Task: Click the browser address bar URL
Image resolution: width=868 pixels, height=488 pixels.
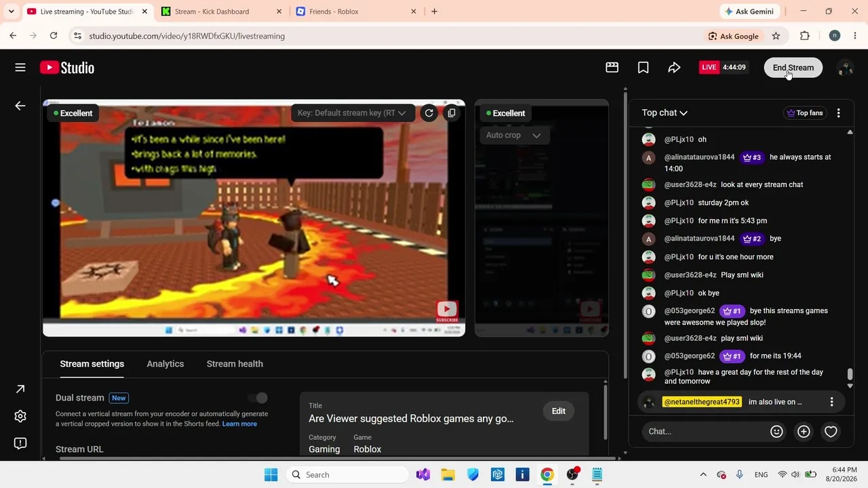Action: coord(186,36)
